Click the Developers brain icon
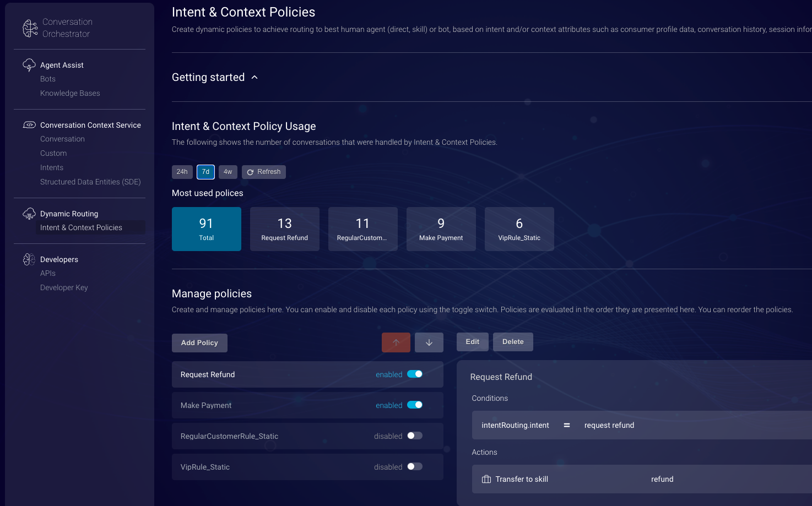 [29, 259]
